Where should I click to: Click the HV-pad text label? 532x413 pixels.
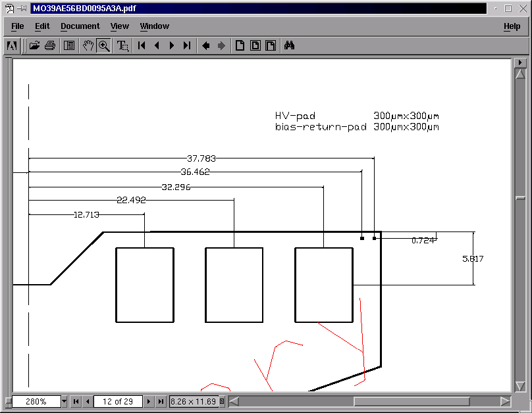click(x=295, y=116)
